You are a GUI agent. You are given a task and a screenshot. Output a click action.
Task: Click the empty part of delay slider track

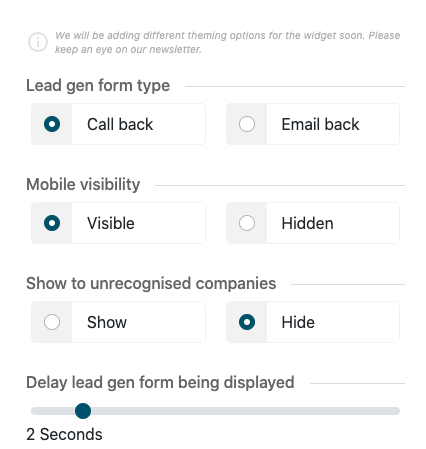coord(245,411)
